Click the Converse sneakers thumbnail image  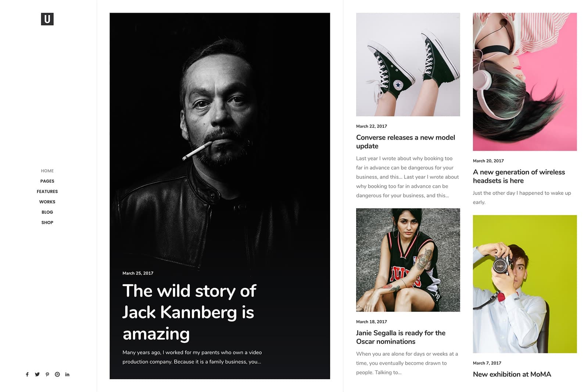(408, 65)
